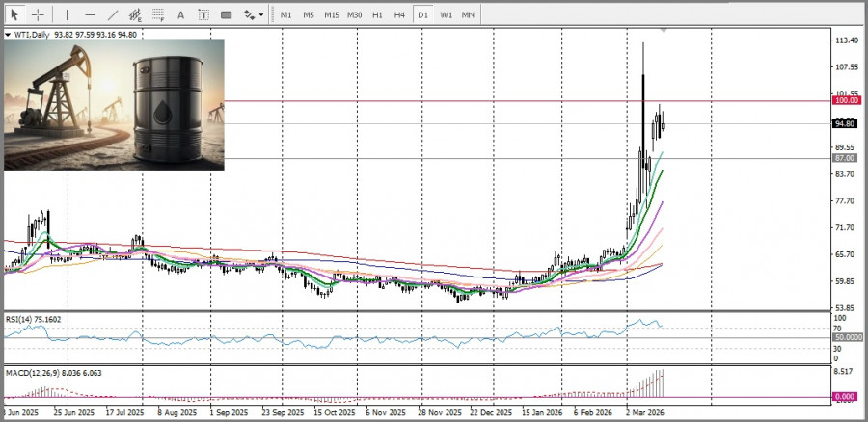868x422 pixels.
Task: Switch to the W1 weekly timeframe
Action: [x=446, y=14]
